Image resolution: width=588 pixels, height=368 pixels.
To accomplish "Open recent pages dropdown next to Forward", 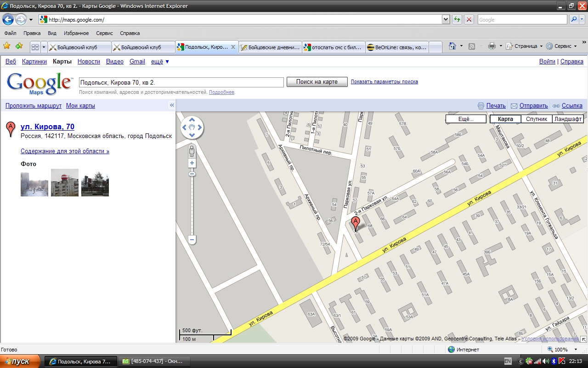I will (31, 20).
